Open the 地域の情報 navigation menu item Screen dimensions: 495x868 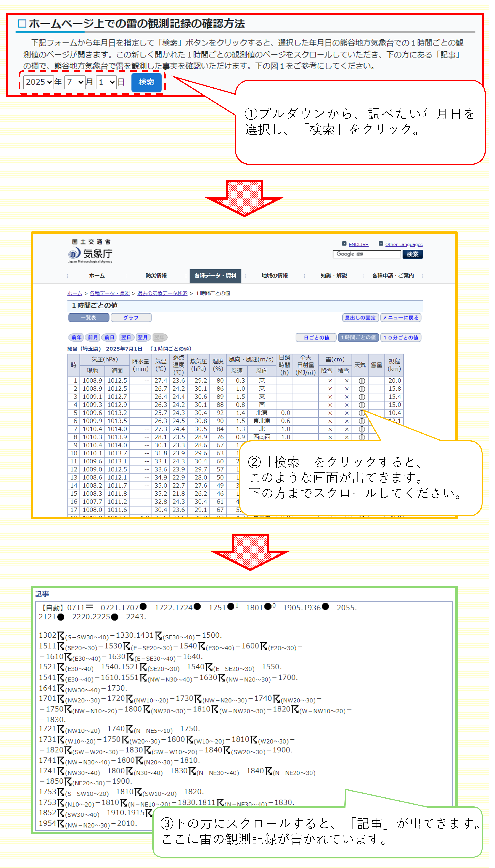pos(274,276)
